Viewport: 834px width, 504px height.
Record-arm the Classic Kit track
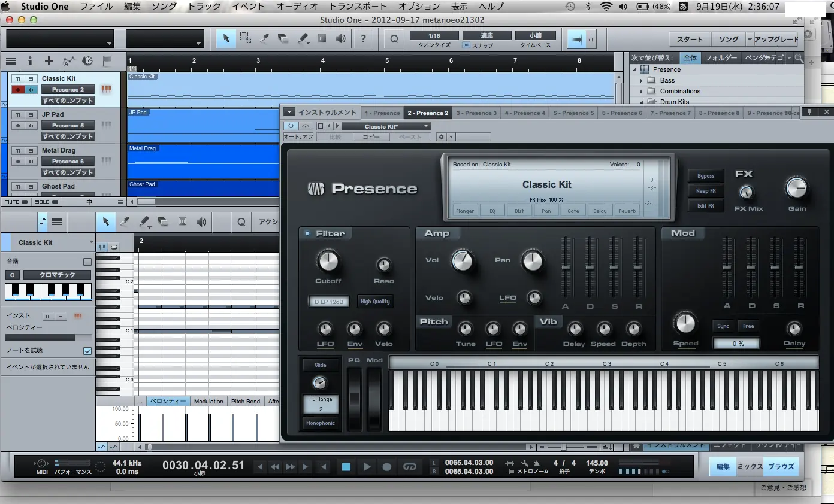coord(18,90)
